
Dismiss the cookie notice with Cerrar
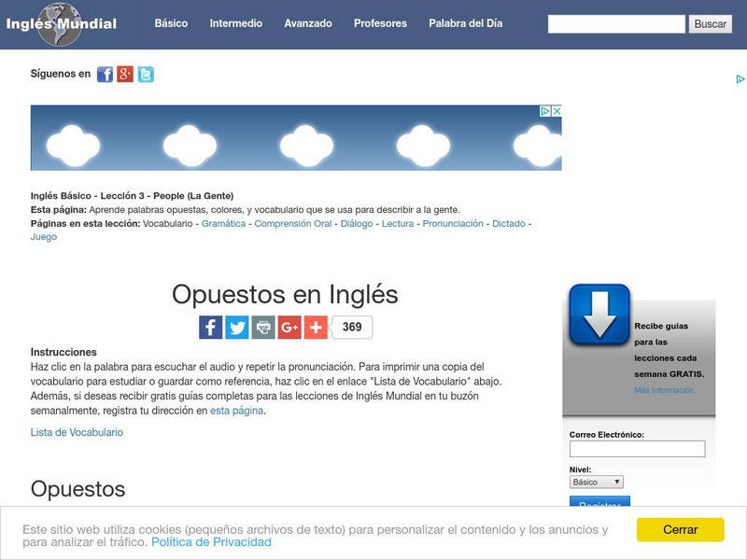pyautogui.click(x=681, y=529)
